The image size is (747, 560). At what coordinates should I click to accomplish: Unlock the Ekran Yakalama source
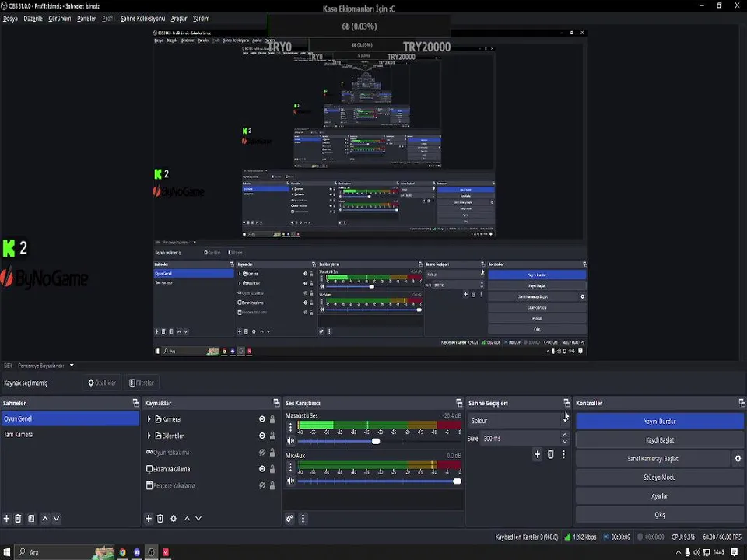(x=272, y=469)
